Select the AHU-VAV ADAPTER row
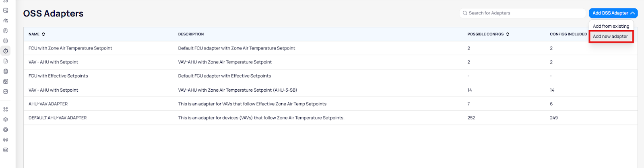Screen dimensions: 644x168 (48, 104)
